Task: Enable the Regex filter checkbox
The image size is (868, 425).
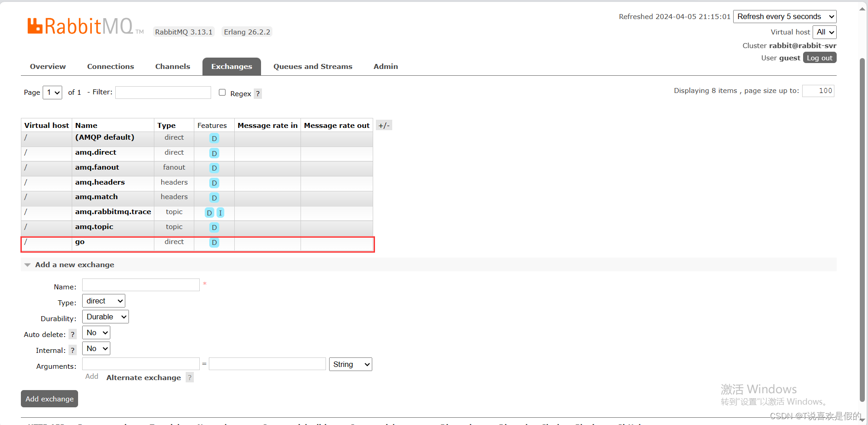Action: (x=222, y=93)
